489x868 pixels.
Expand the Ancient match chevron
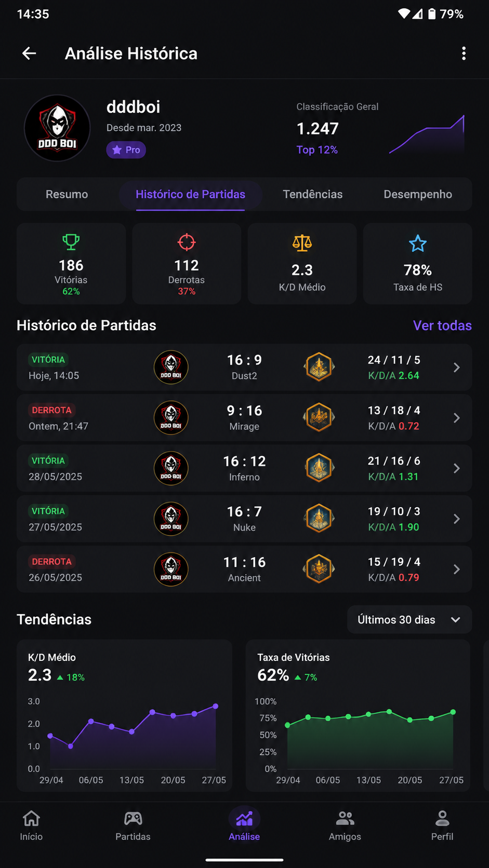pos(457,569)
